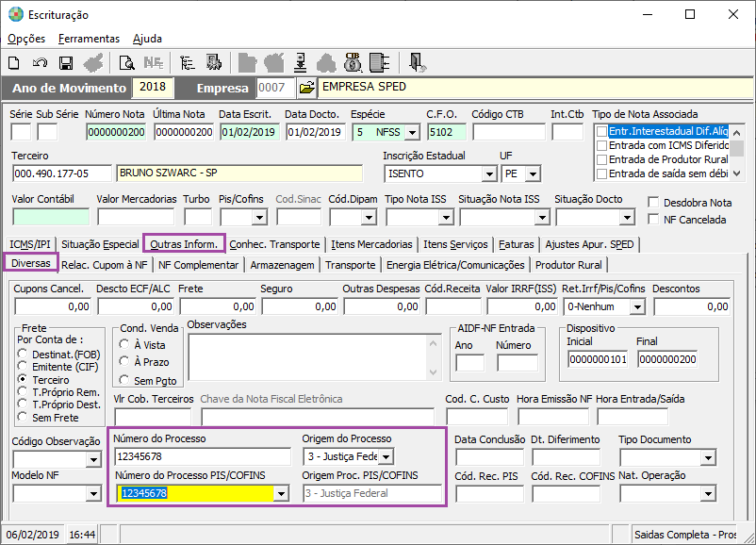Click the undo arrow toolbar icon
The width and height of the screenshot is (756, 545).
pos(40,63)
